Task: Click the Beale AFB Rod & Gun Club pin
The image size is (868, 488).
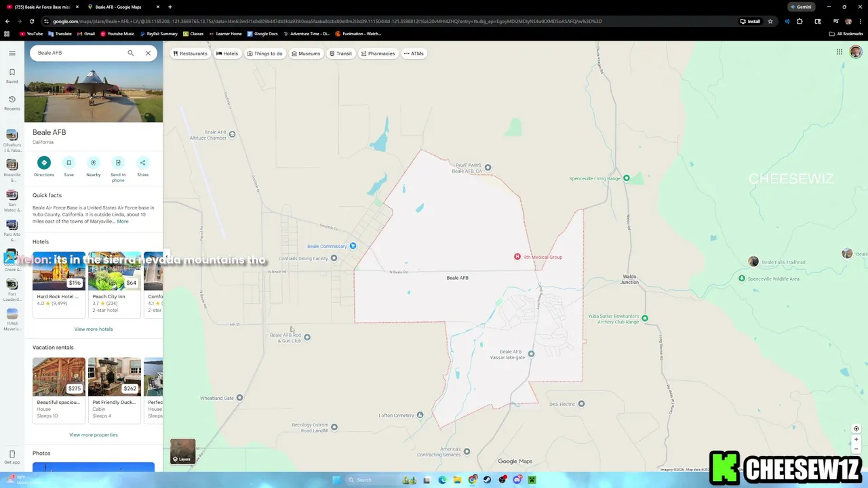Action: click(307, 337)
